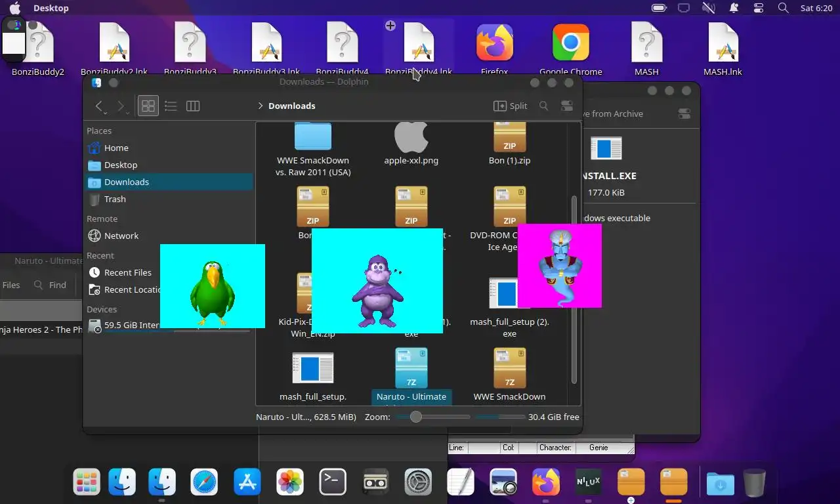Open the BonziBuddy4 desktop icon

(343, 49)
